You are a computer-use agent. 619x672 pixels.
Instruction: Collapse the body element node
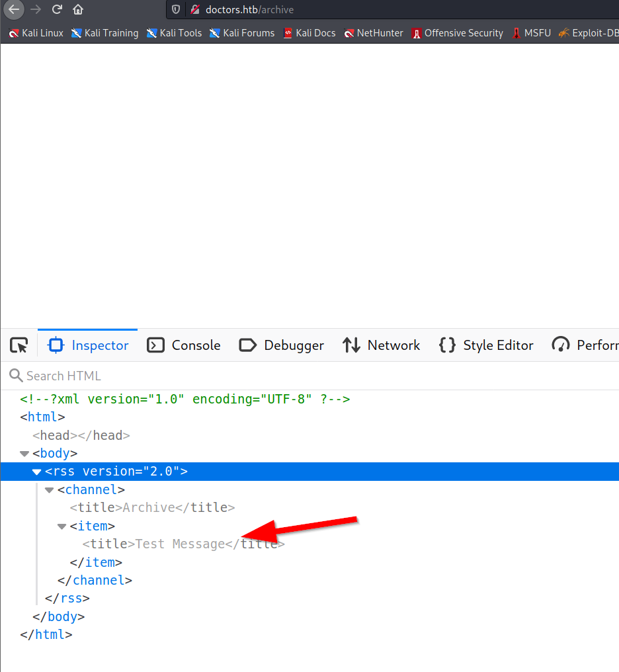click(x=25, y=454)
